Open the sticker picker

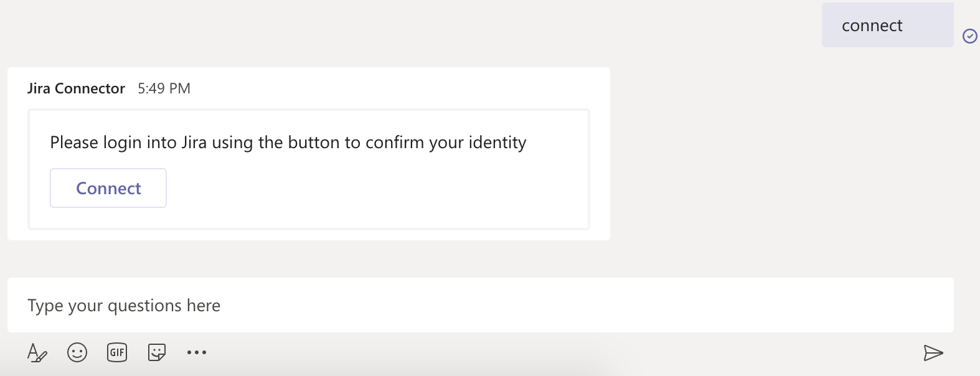coord(157,353)
